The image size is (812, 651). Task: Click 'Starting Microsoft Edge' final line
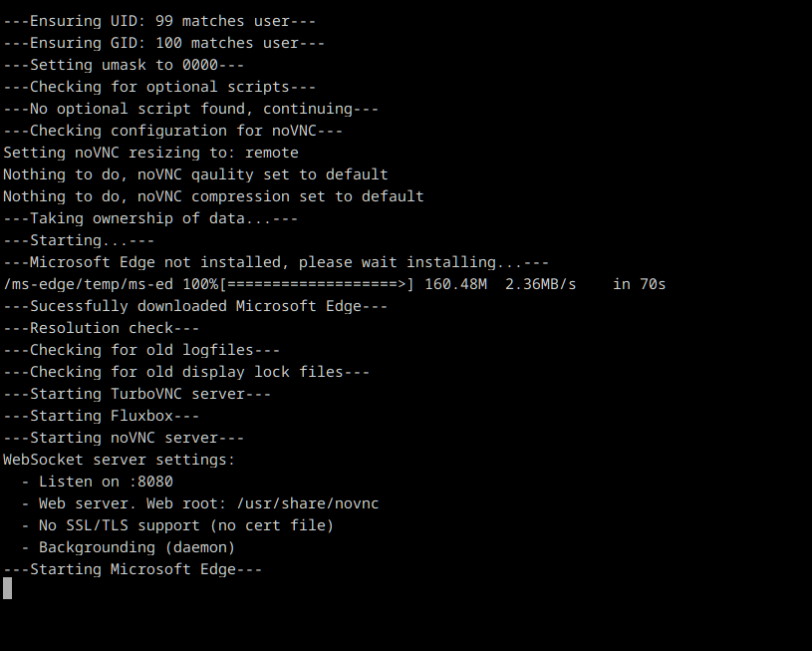tap(133, 569)
